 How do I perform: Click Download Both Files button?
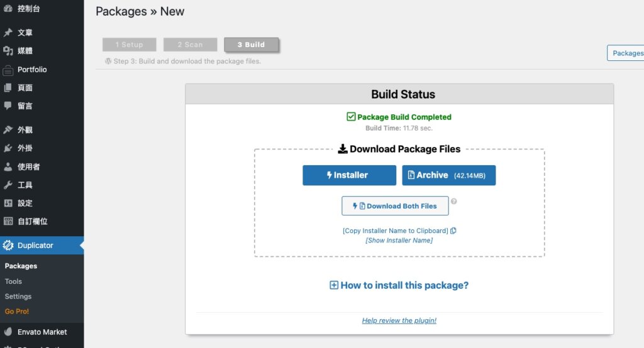pos(395,205)
